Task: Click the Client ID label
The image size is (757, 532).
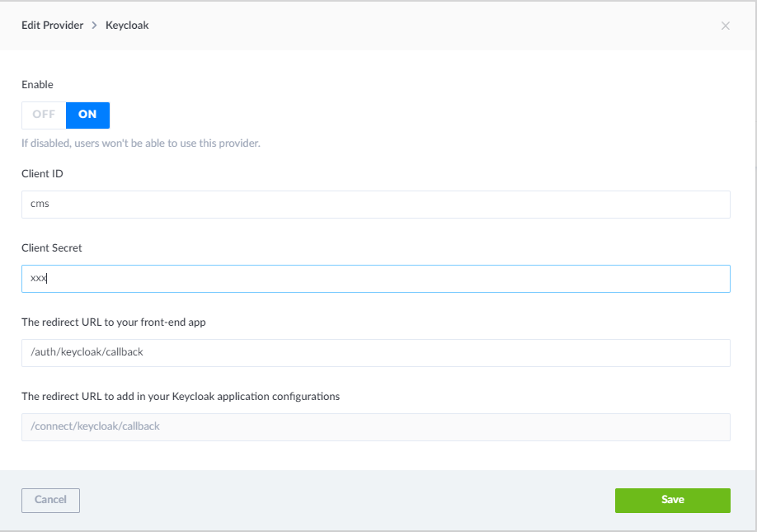Action: [x=43, y=173]
